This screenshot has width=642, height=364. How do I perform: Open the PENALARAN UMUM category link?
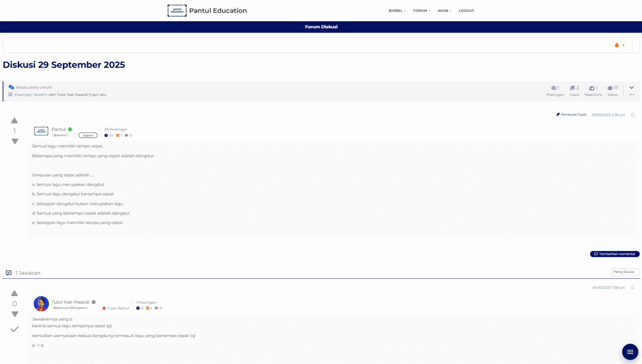point(34,88)
